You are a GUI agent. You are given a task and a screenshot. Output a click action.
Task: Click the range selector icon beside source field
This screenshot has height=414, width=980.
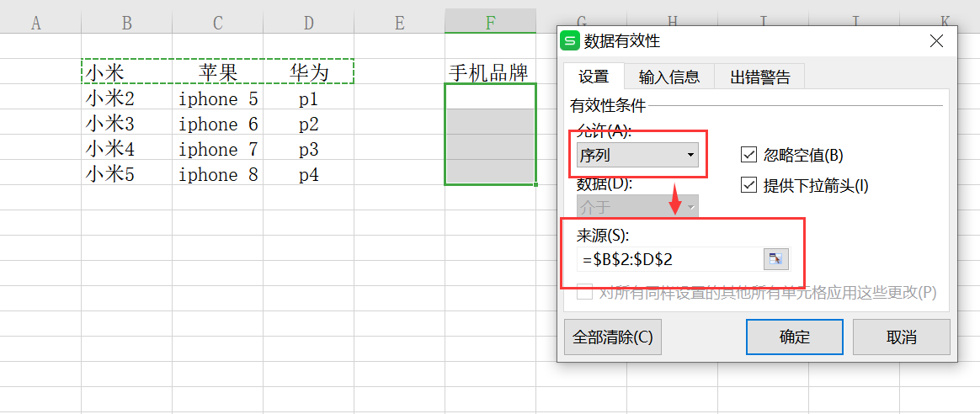point(776,259)
